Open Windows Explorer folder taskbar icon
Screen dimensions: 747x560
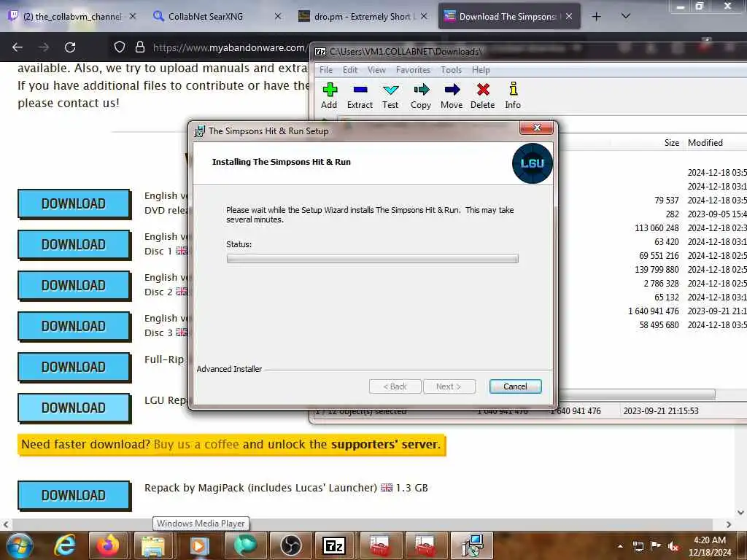pos(152,545)
